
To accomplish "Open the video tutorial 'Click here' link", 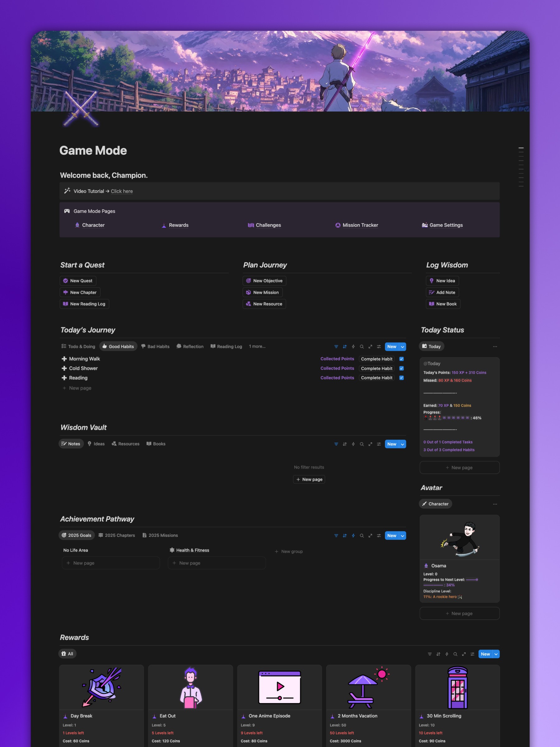I will click(122, 191).
